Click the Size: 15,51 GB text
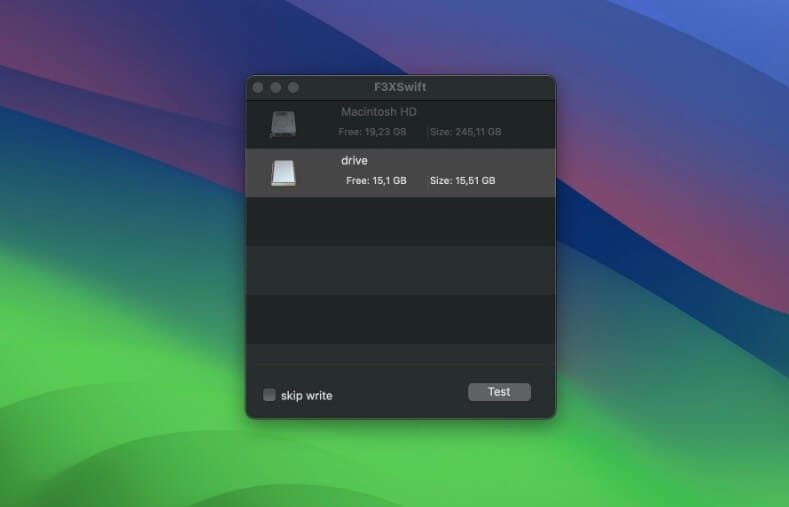This screenshot has width=789, height=507. tap(462, 181)
